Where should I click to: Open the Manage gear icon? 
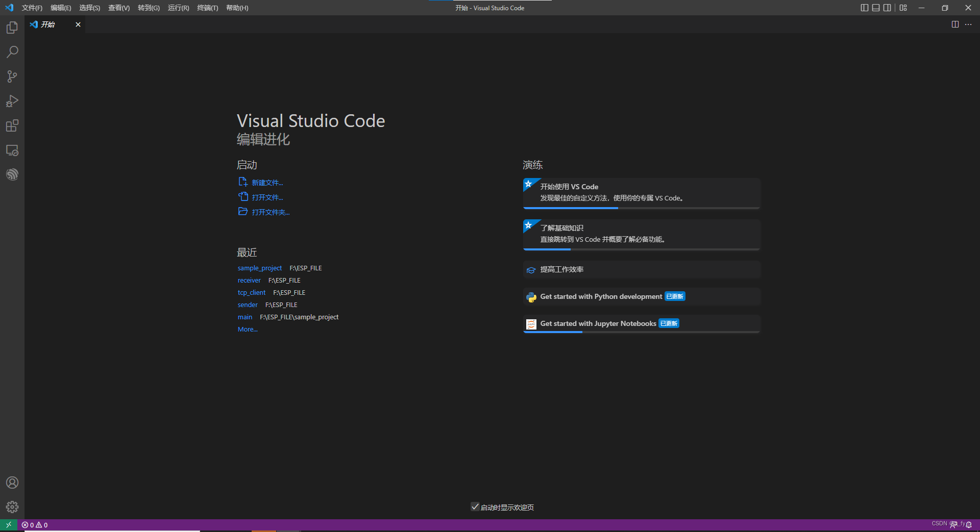[x=12, y=507]
